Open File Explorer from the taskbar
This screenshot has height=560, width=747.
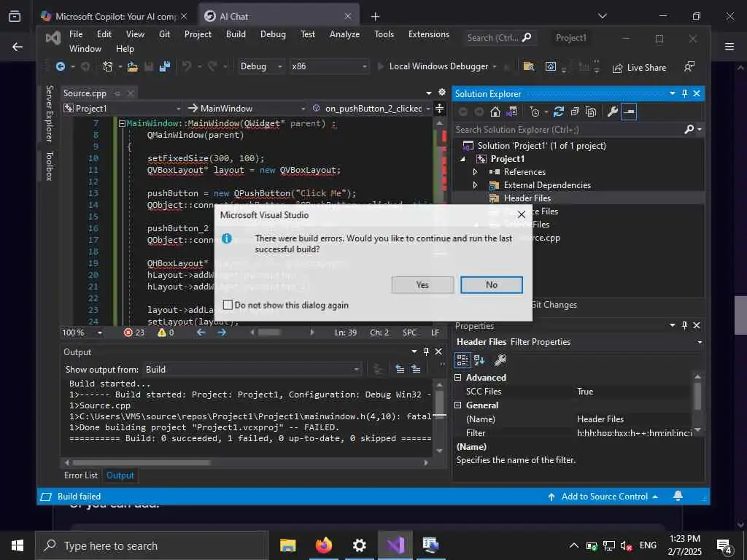(287, 545)
